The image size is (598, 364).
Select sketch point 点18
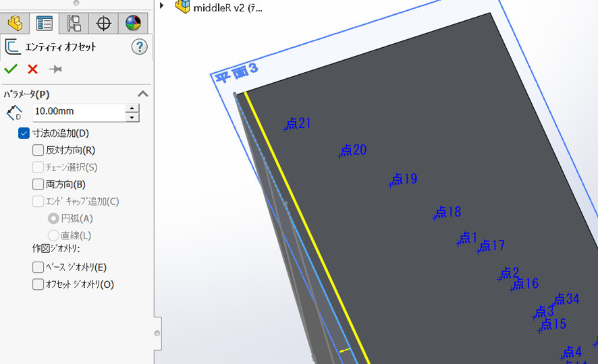click(x=447, y=212)
